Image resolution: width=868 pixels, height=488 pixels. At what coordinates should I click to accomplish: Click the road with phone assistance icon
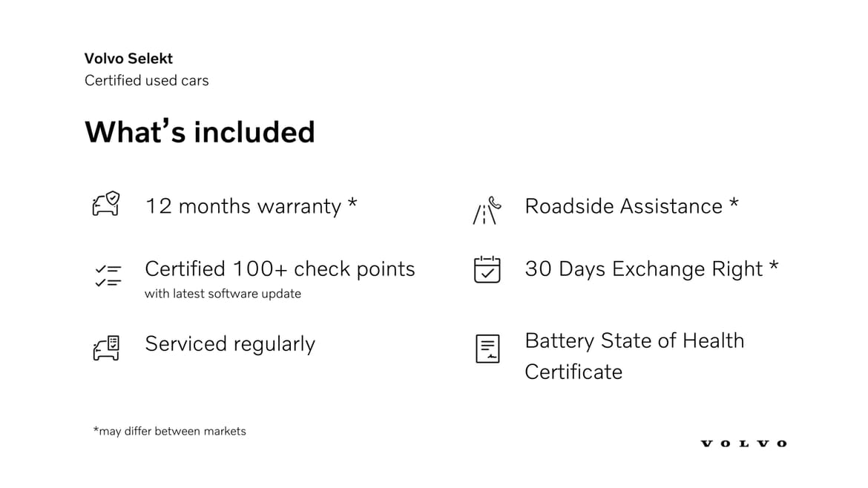[x=487, y=210]
